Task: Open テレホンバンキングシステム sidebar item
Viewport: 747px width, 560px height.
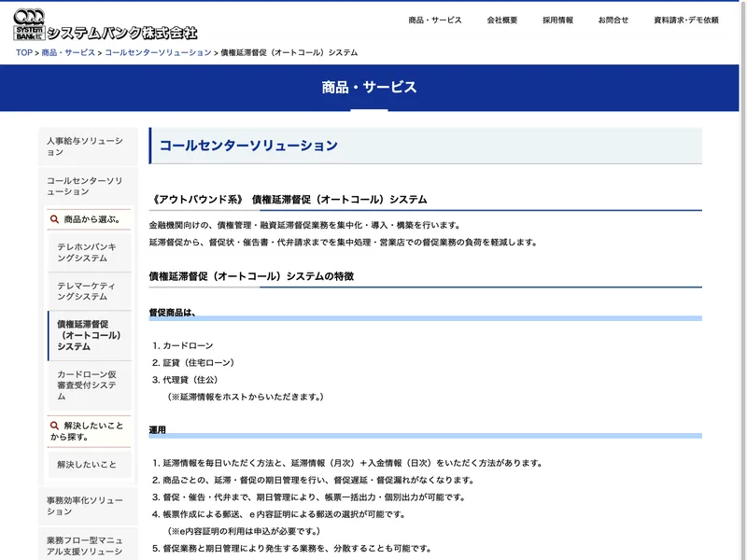Action: [89, 252]
